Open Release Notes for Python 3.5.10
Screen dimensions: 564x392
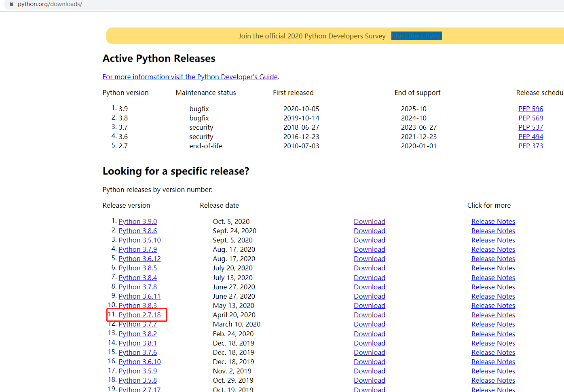[493, 240]
